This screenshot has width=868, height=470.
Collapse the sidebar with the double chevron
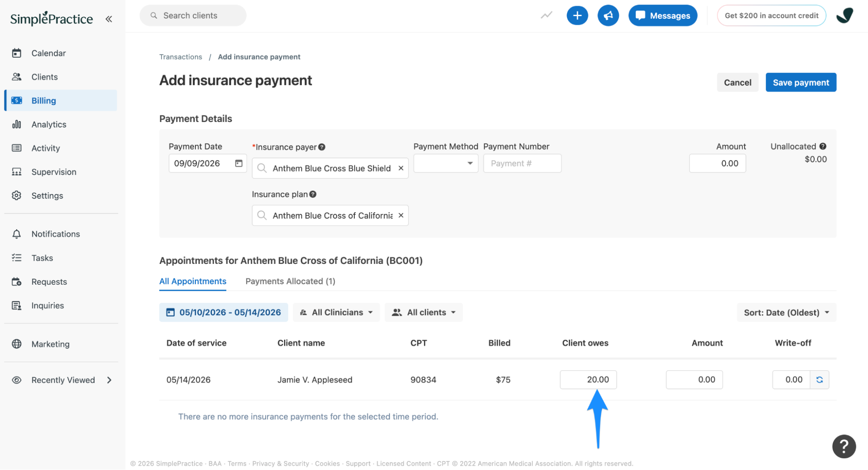(109, 19)
